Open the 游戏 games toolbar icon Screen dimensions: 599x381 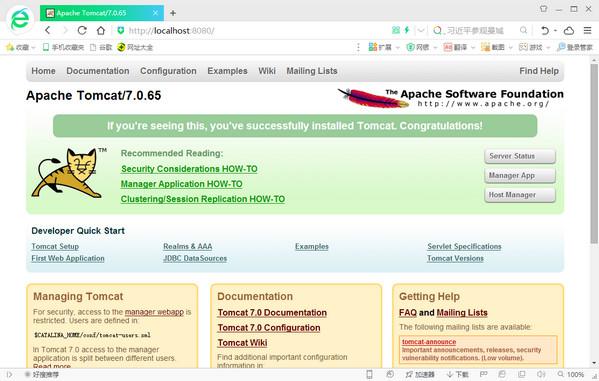(531, 47)
